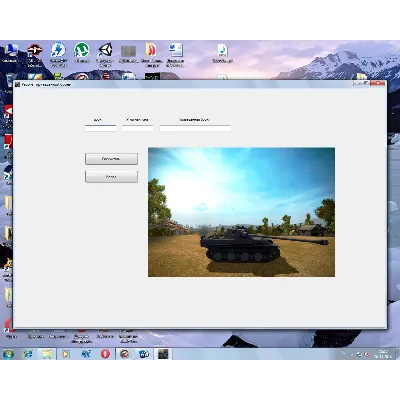Launch Opera from the taskbar
The height and width of the screenshot is (400, 400).
coord(105,354)
